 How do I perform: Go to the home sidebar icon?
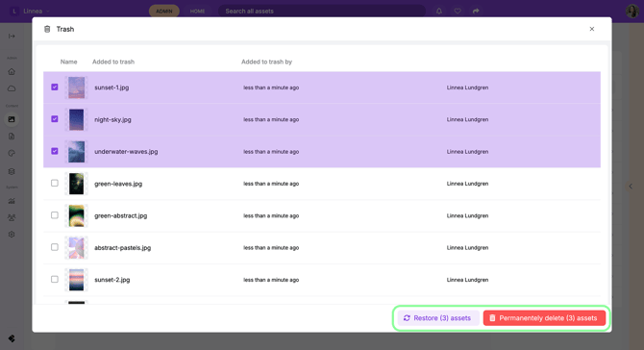(12, 71)
